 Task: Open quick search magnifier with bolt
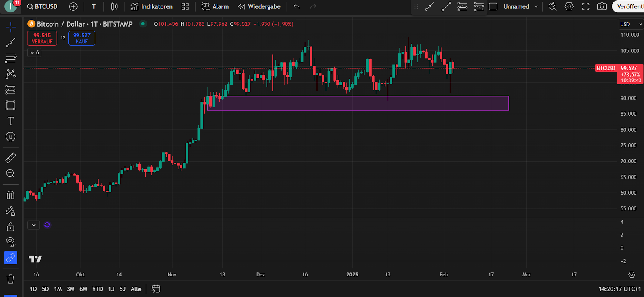click(x=553, y=6)
